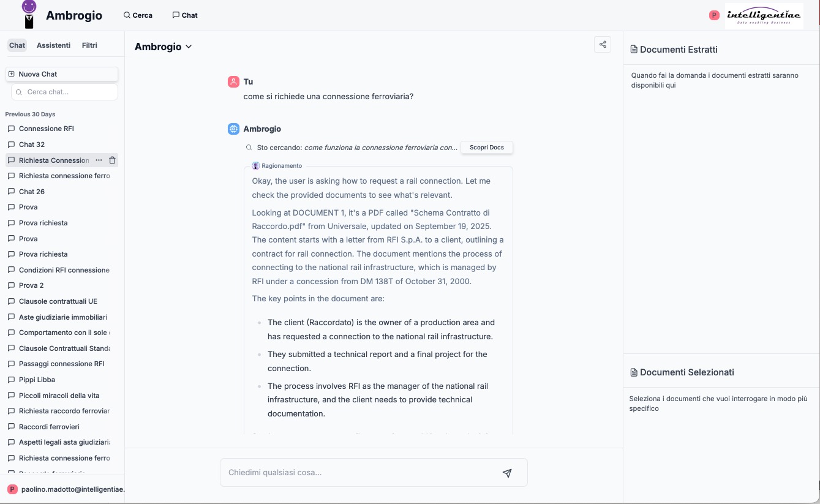Screen dimensions: 820x504
Task: Click the Scopri Docs button
Action: (x=486, y=148)
